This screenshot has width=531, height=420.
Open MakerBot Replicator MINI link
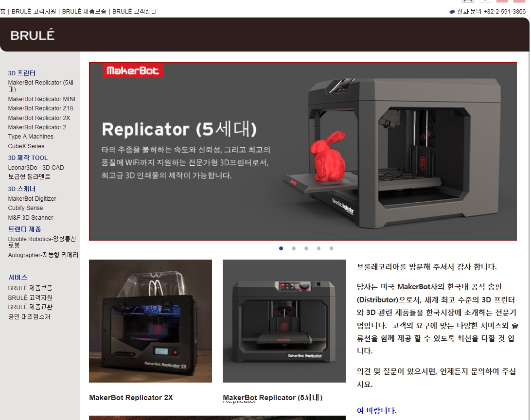click(42, 99)
